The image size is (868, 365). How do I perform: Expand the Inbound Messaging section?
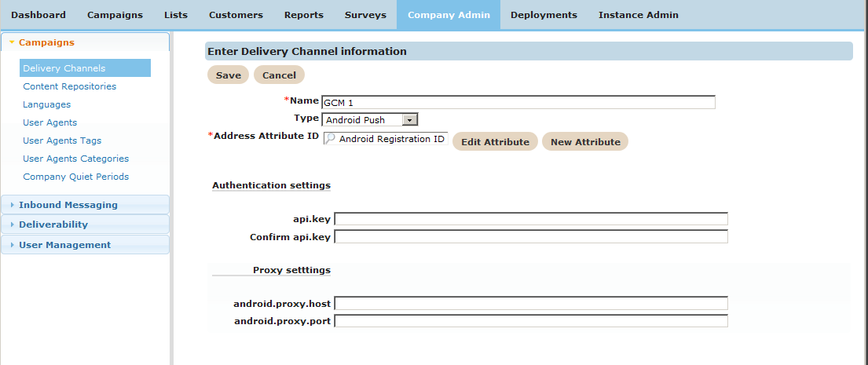click(68, 205)
